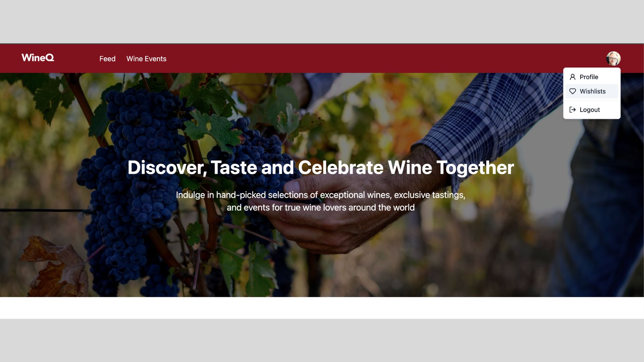Click the WineQ logo
The image size is (644, 362).
[38, 58]
